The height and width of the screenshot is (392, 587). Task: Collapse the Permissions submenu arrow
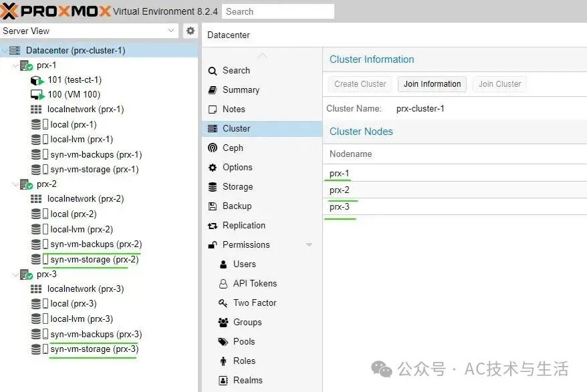(x=310, y=244)
